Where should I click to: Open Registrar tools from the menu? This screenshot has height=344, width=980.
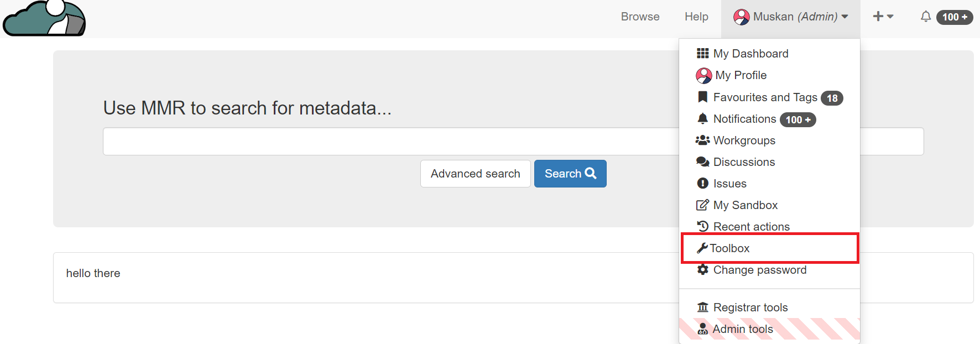(750, 307)
